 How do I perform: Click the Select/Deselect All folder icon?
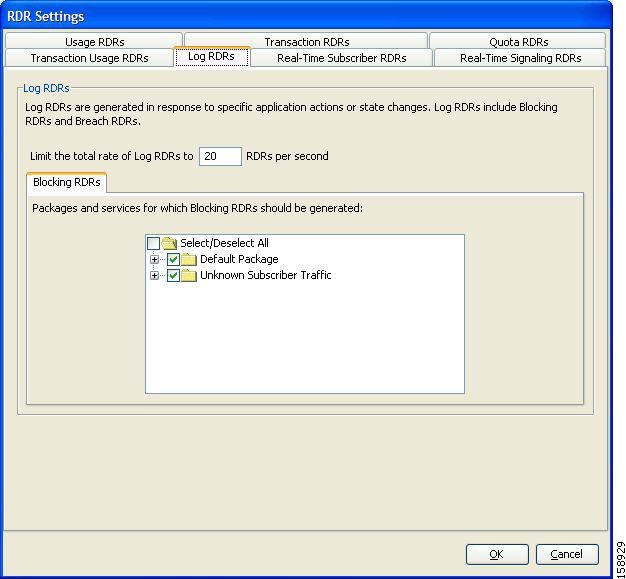pos(169,243)
